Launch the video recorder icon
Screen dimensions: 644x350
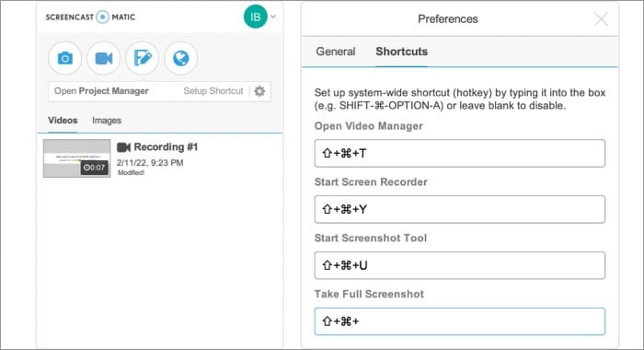click(x=103, y=58)
